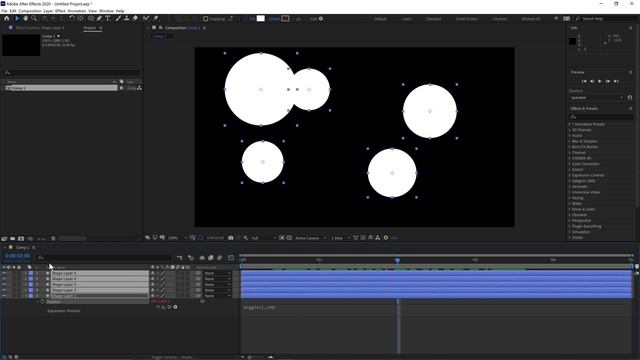
Task: Open the Layer menu
Action: pos(48,11)
